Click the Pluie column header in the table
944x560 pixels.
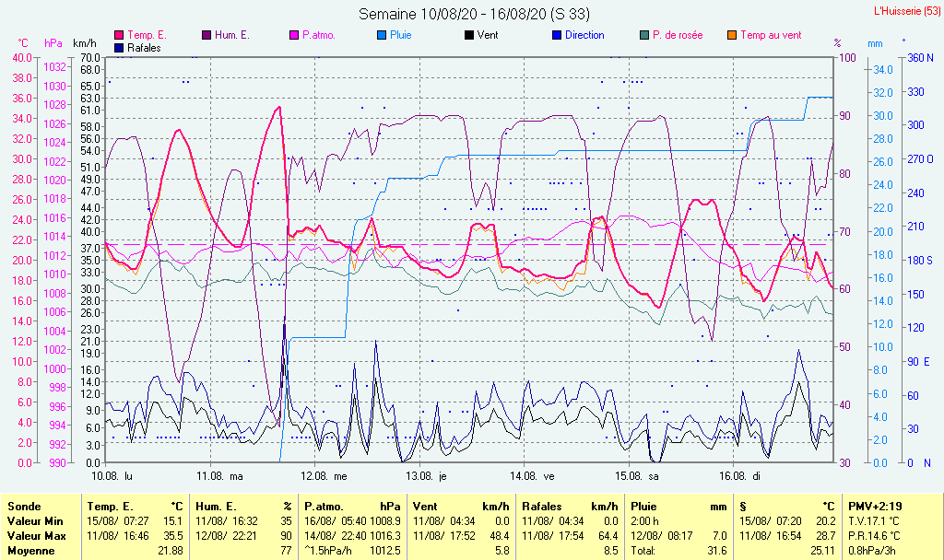click(643, 507)
